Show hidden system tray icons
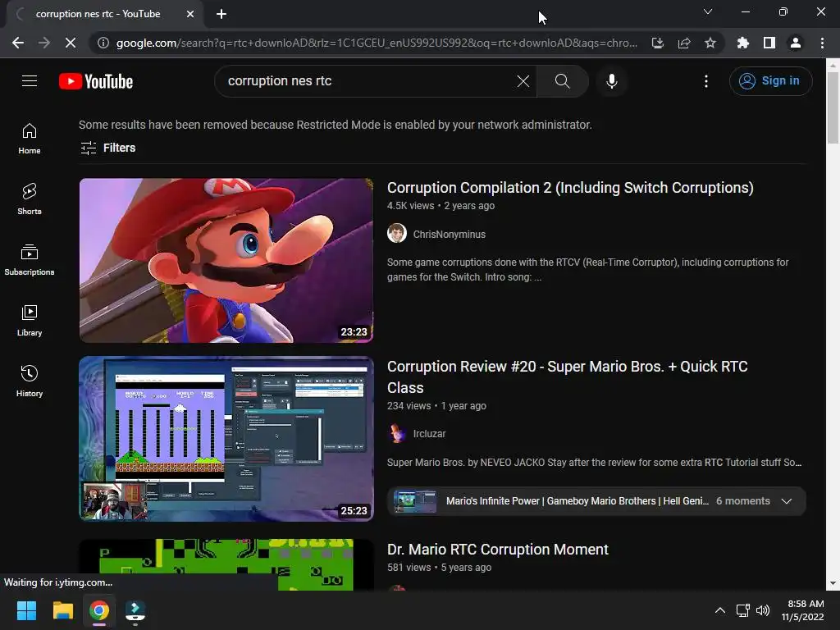 click(720, 610)
